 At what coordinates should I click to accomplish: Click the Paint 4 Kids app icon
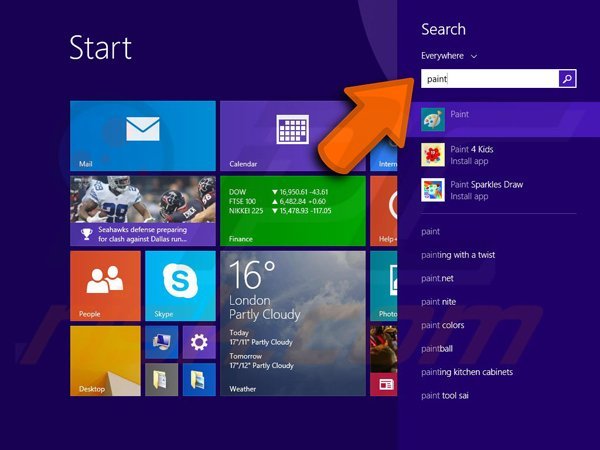[433, 155]
